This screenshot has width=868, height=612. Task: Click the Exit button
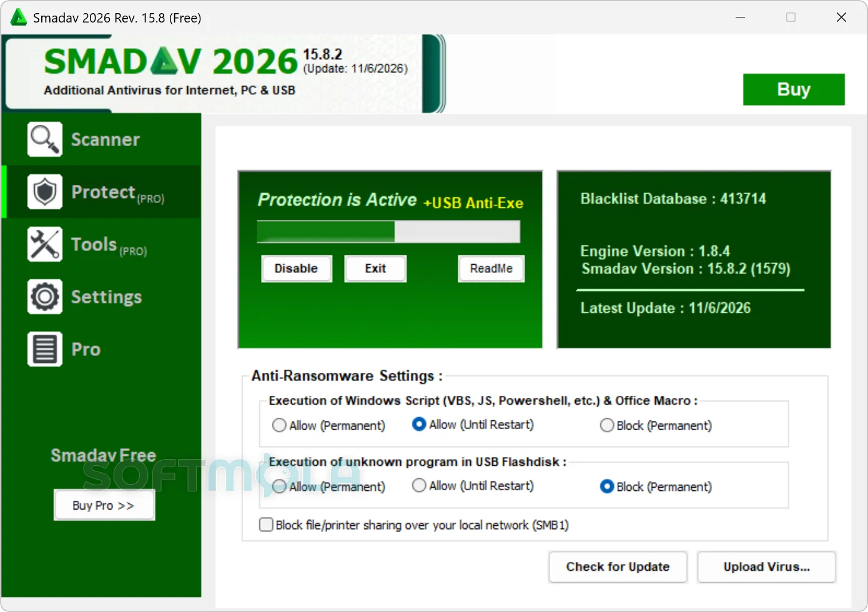[375, 269]
